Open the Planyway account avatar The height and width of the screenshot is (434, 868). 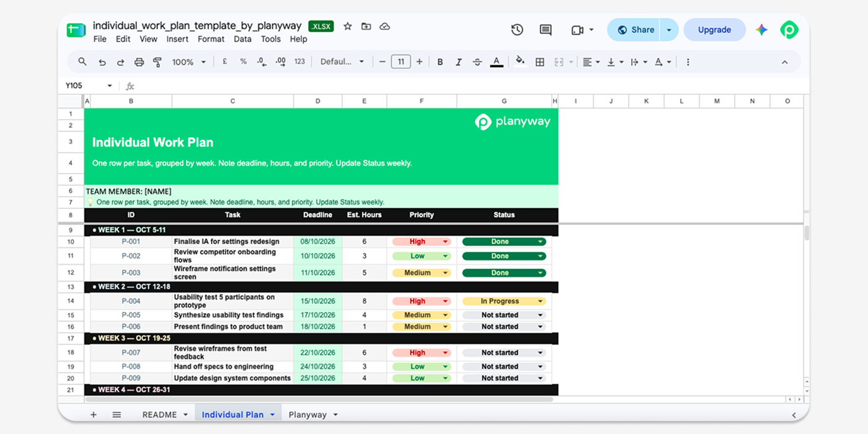[x=789, y=30]
